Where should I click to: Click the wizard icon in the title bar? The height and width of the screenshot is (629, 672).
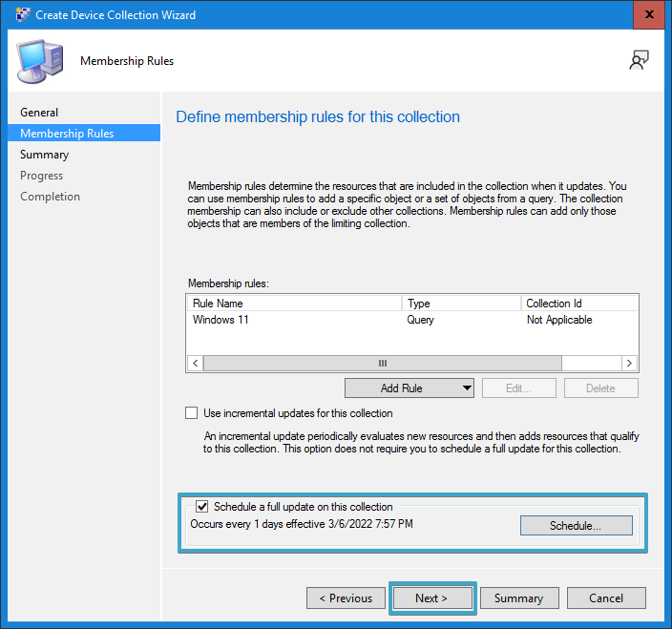point(23,14)
